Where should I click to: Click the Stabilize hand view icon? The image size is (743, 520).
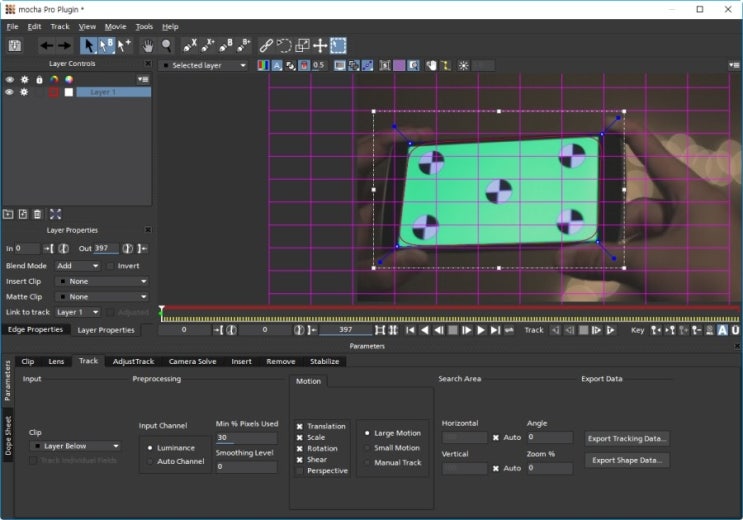tap(431, 65)
